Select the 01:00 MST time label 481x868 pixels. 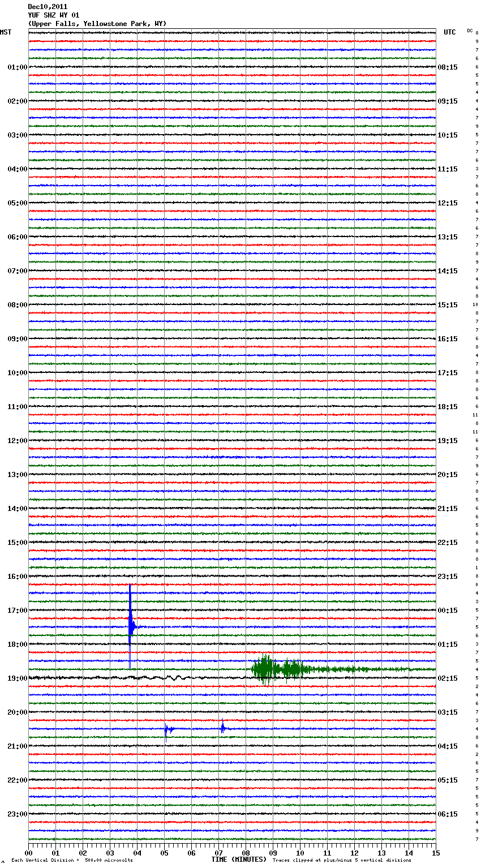click(x=17, y=67)
